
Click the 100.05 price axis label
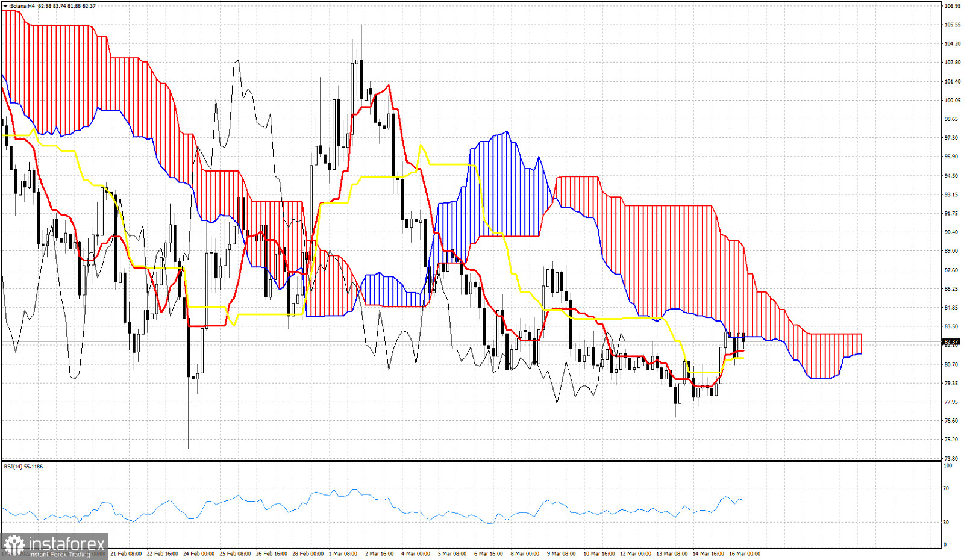(952, 101)
